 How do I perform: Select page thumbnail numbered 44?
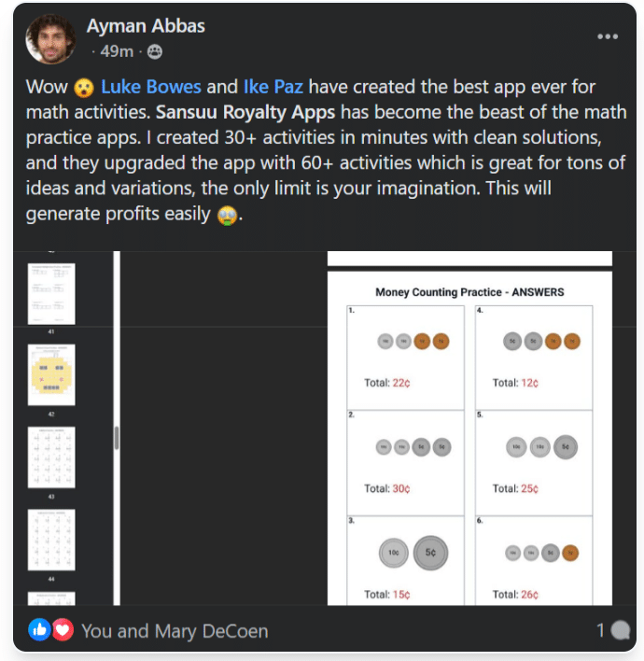tap(51, 540)
